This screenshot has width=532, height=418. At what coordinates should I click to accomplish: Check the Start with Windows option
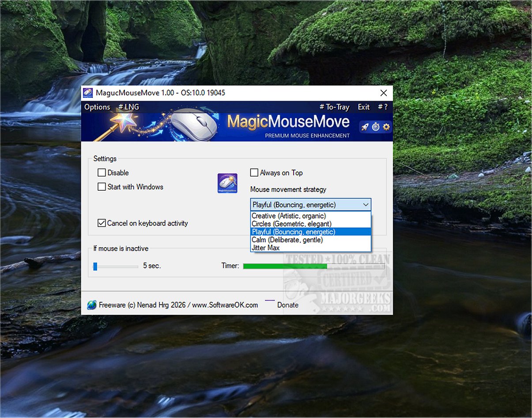(102, 187)
